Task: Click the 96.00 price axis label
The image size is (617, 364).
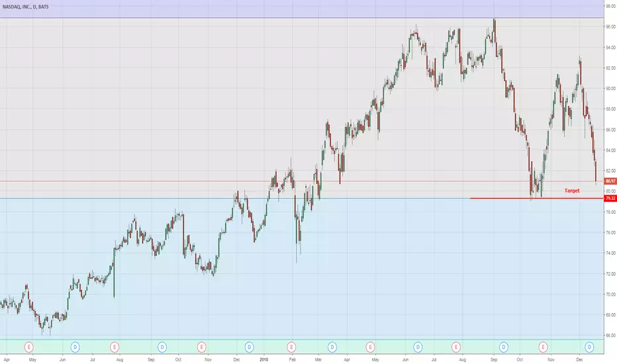Action: [610, 26]
